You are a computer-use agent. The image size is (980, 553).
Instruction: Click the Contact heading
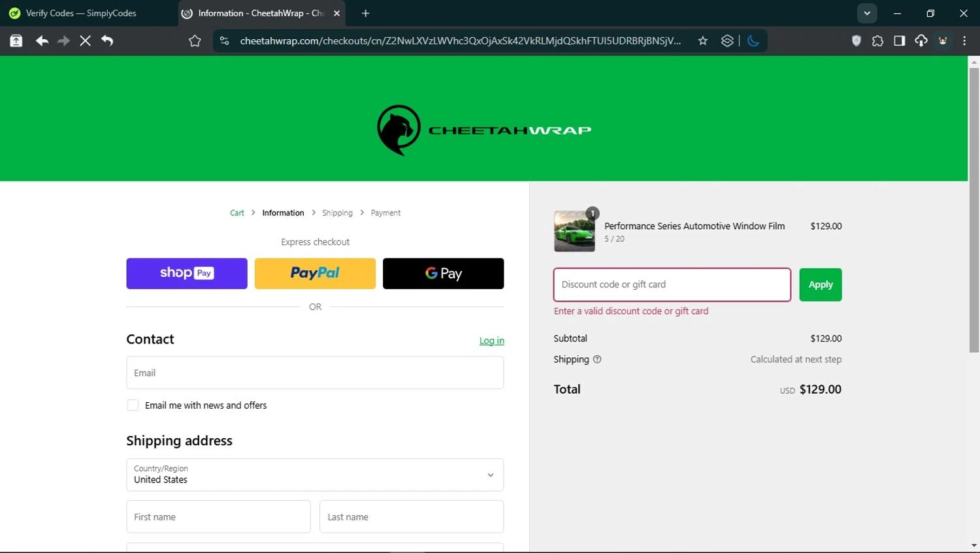click(150, 340)
